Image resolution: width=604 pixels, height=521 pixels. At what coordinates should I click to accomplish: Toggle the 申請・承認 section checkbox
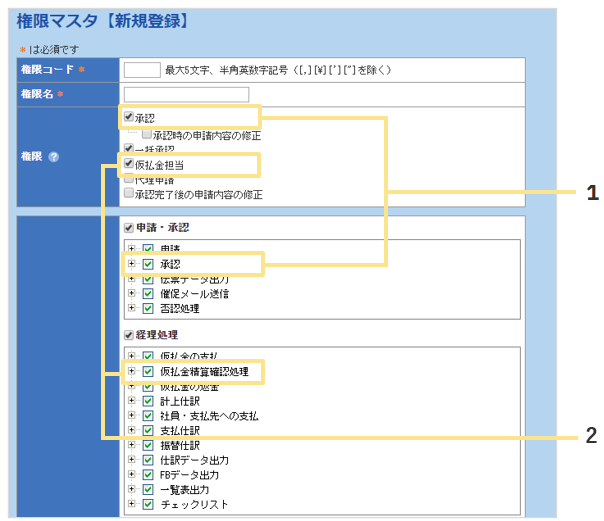(x=128, y=227)
